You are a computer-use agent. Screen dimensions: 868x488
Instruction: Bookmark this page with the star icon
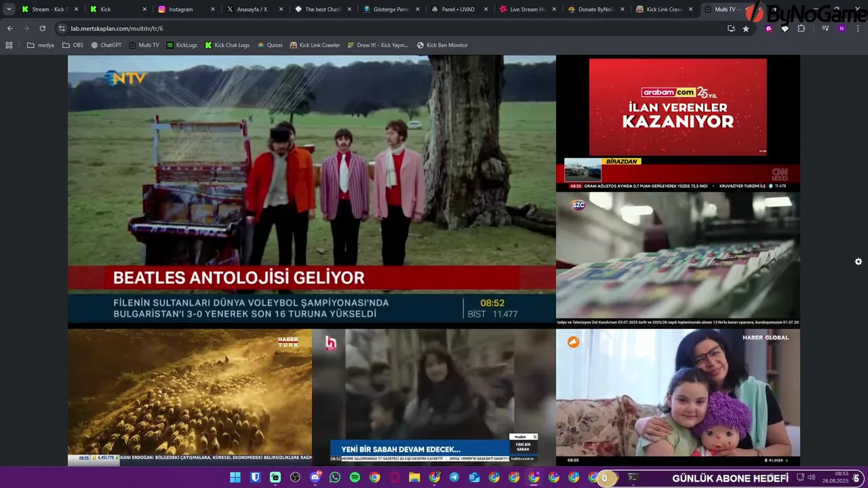click(746, 28)
